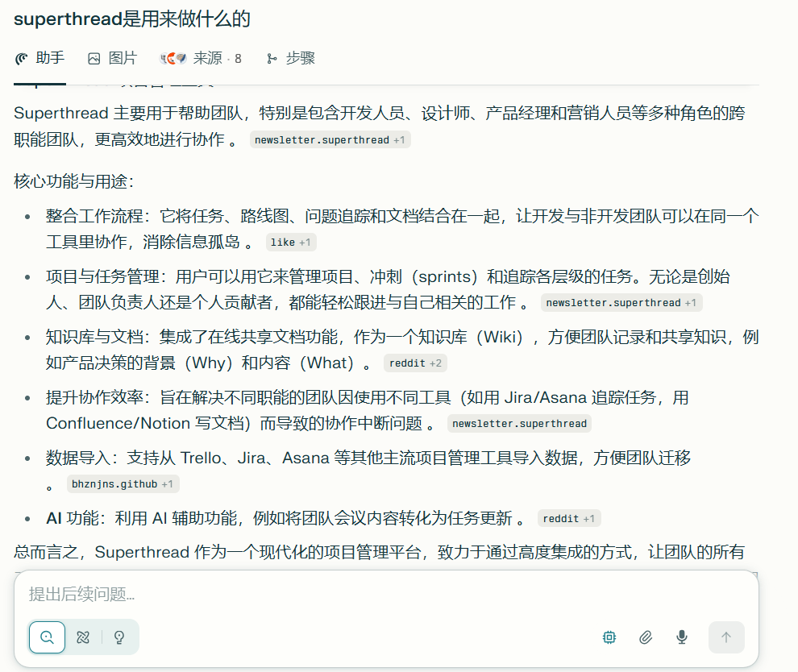Toggle the Research mode icon
This screenshot has width=798, height=672.
pyautogui.click(x=83, y=637)
